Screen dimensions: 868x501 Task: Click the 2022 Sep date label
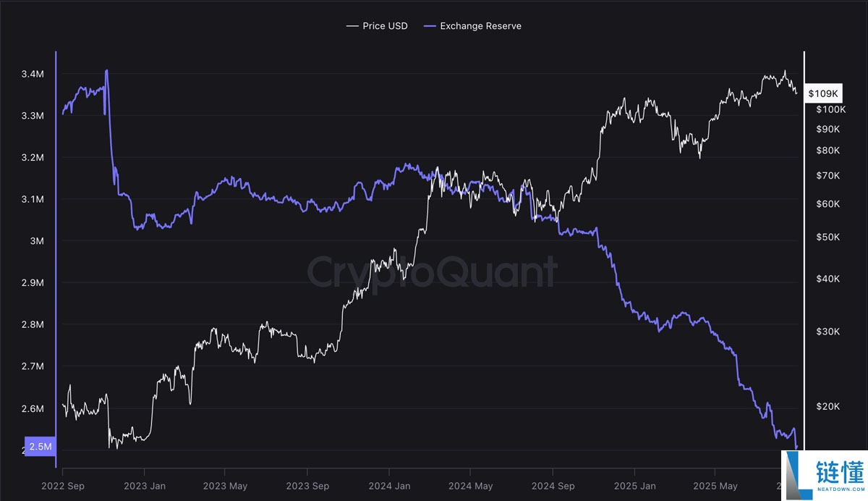tap(62, 486)
